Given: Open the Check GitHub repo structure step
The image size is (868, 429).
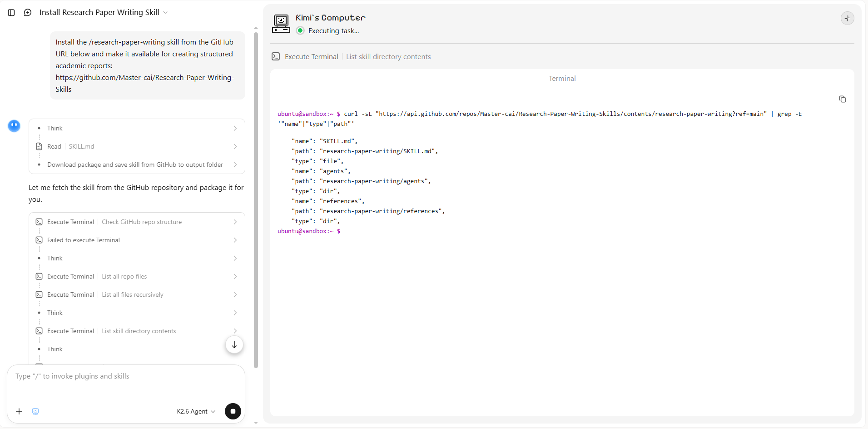Looking at the screenshot, I should (137, 222).
